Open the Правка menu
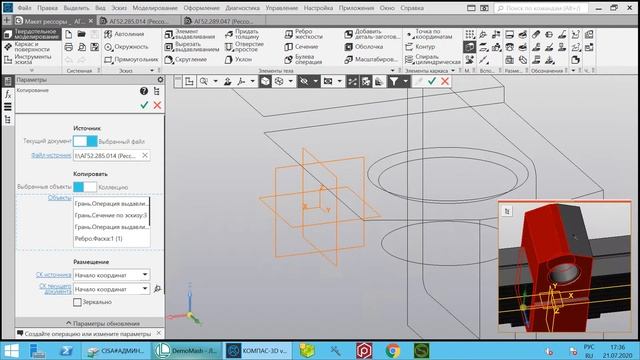 pyautogui.click(x=47, y=8)
